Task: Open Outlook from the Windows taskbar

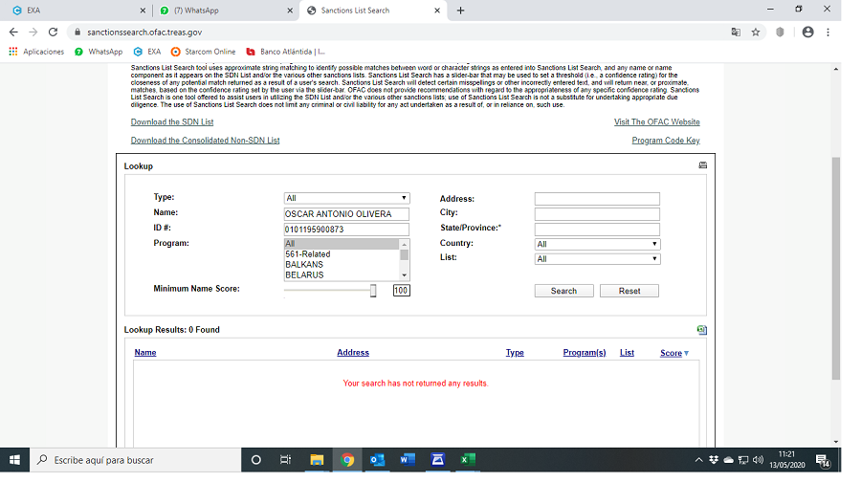Action: point(378,460)
